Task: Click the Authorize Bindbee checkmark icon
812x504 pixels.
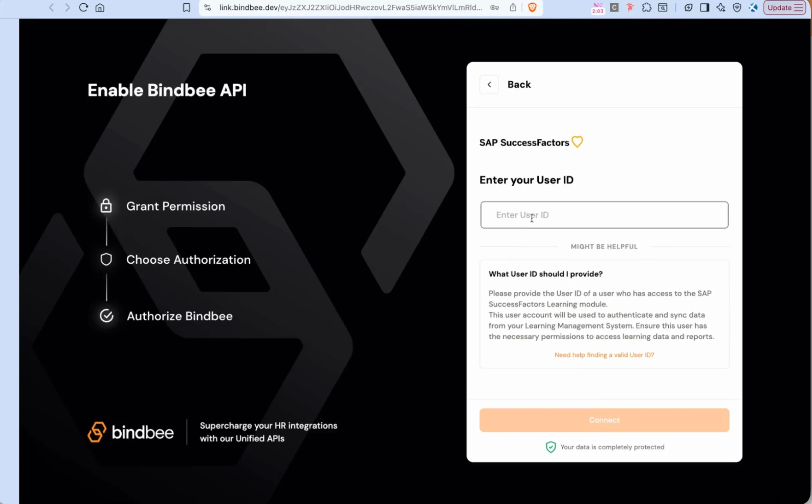Action: pos(107,316)
